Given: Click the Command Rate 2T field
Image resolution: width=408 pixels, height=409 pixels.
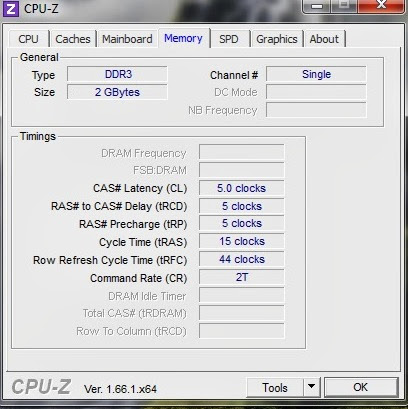Looking at the screenshot, I should click(x=242, y=277).
